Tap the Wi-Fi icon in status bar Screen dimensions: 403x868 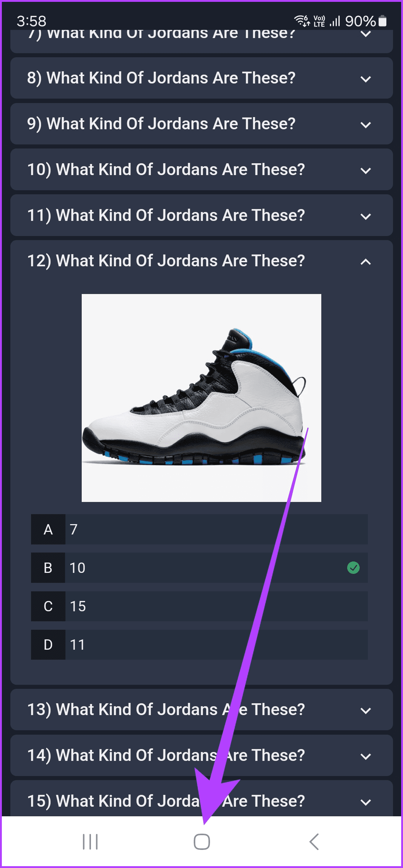pyautogui.click(x=302, y=21)
